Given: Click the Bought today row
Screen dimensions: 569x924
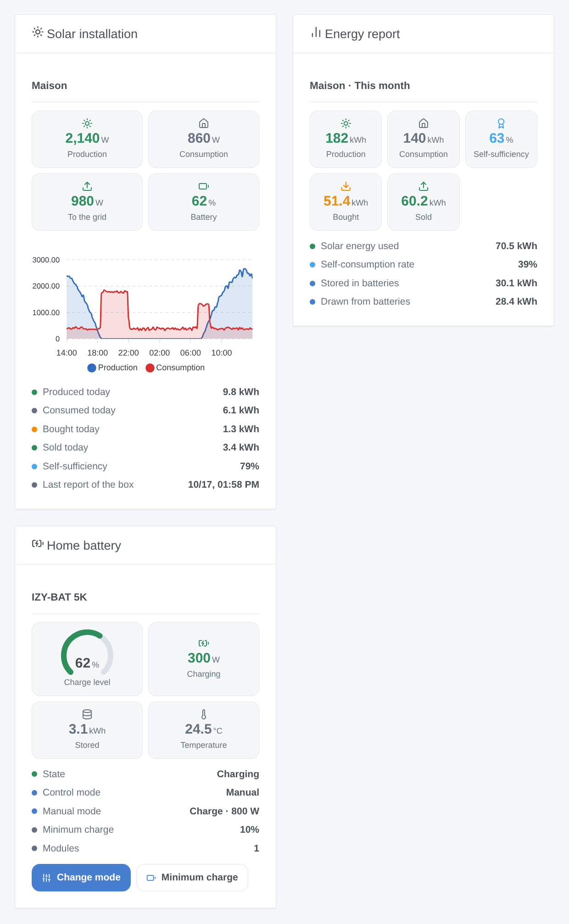Looking at the screenshot, I should click(x=145, y=429).
